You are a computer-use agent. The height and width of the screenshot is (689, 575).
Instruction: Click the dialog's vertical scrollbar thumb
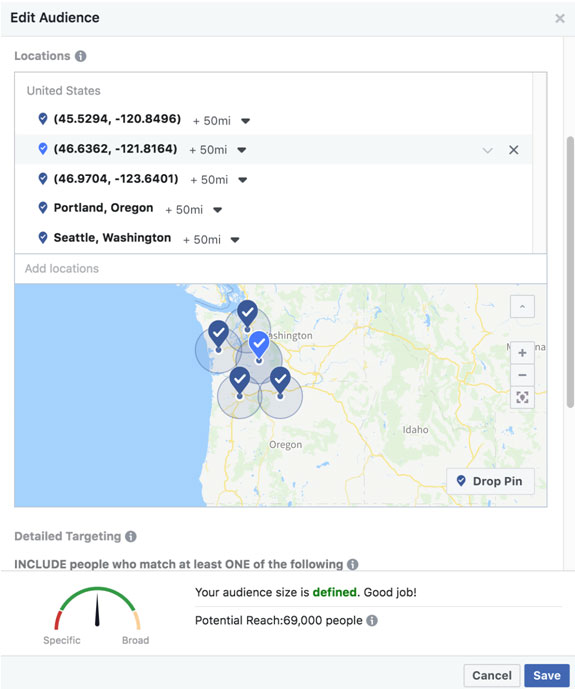570,272
